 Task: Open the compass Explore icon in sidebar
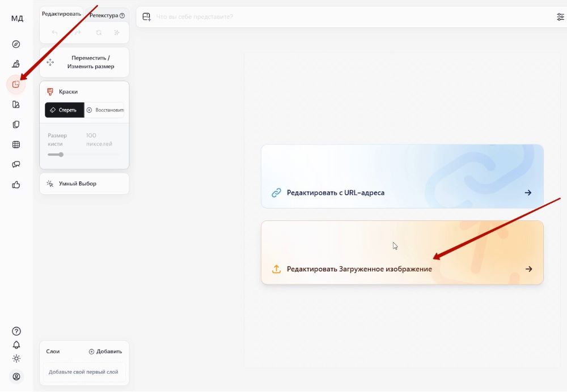tap(16, 44)
